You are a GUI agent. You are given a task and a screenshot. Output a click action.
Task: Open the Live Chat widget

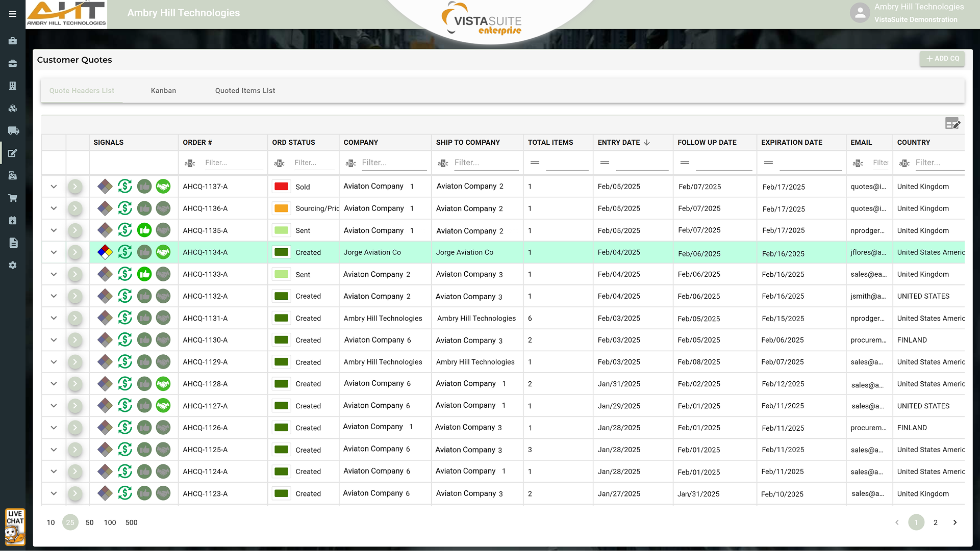click(x=15, y=527)
